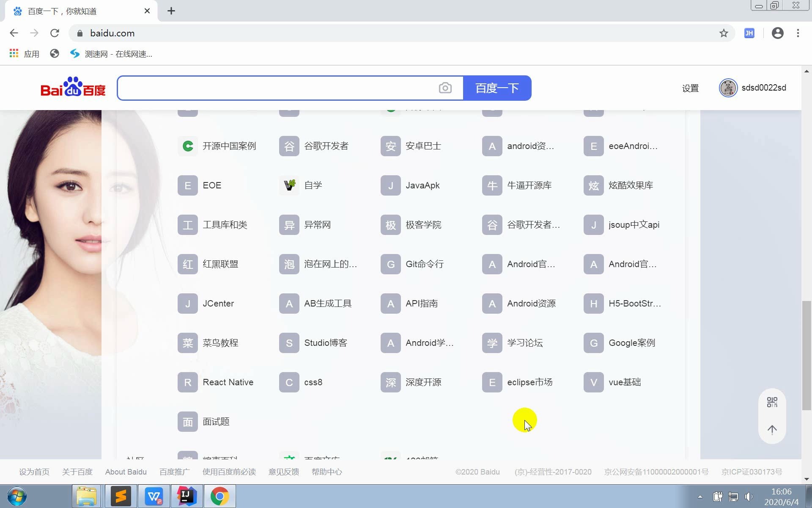
Task: Open the Google案例 link text
Action: 632,343
